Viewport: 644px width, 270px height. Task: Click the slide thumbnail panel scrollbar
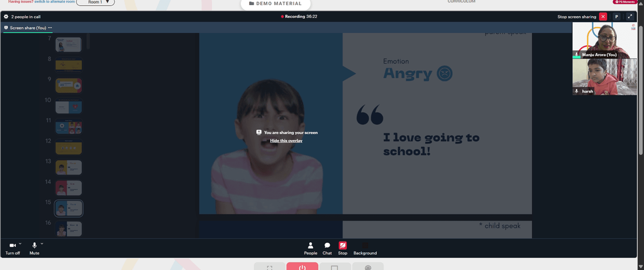click(88, 41)
